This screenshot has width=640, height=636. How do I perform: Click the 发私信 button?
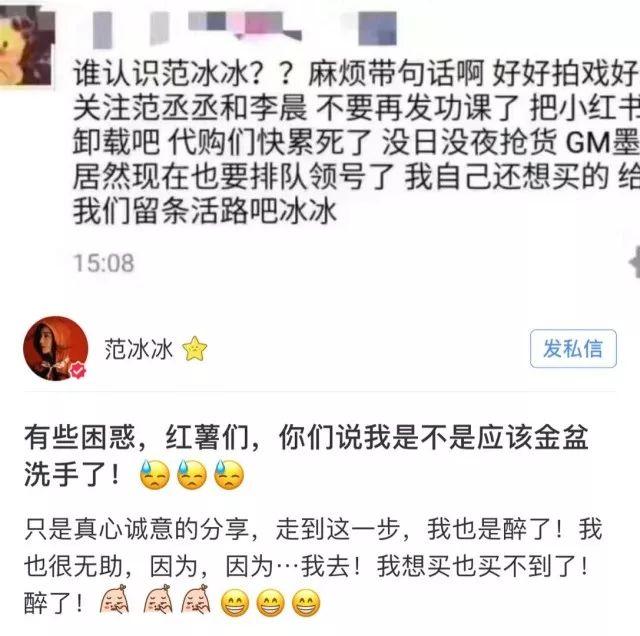(573, 349)
